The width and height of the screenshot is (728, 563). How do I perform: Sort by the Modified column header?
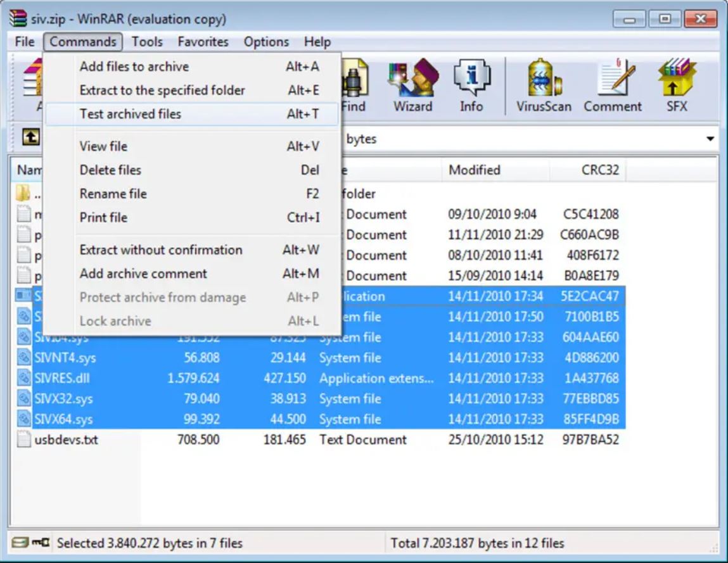(x=495, y=170)
